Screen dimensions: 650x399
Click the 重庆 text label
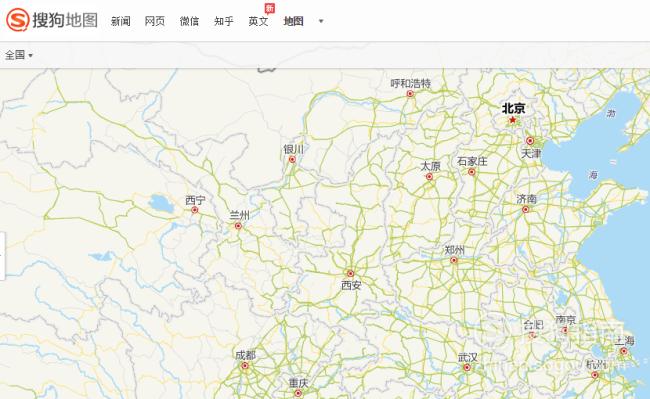tap(298, 383)
